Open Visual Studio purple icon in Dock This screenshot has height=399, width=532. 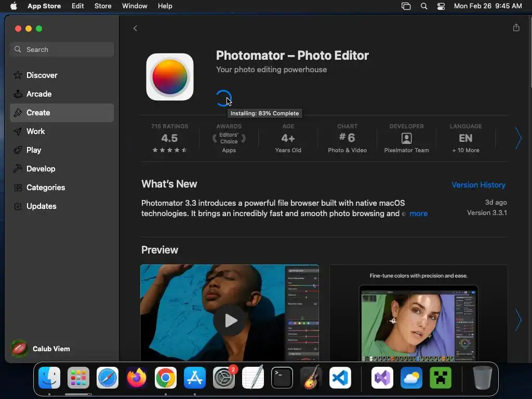[x=382, y=378]
